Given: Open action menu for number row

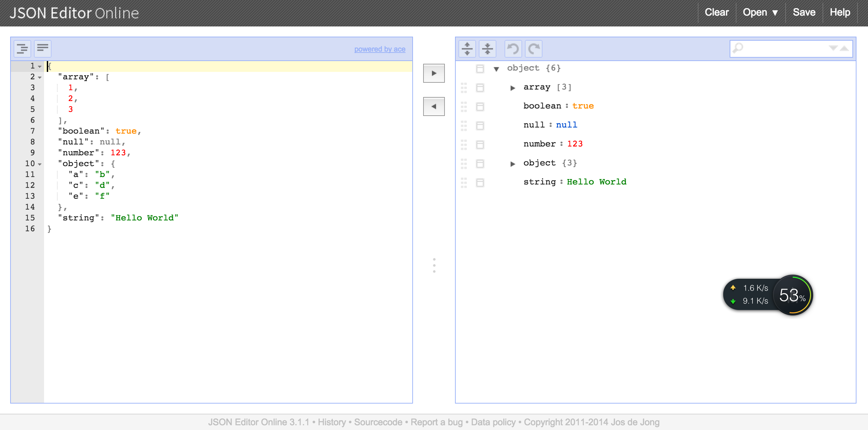Looking at the screenshot, I should (x=480, y=145).
